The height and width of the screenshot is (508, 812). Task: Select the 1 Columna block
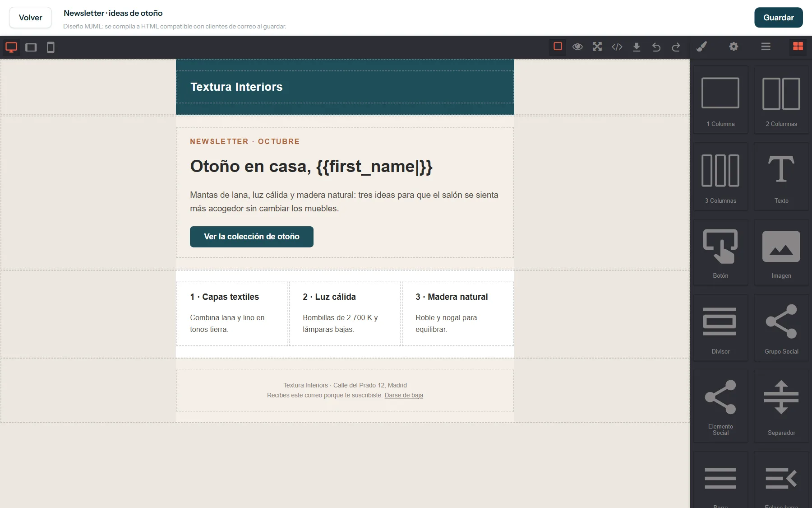point(720,100)
